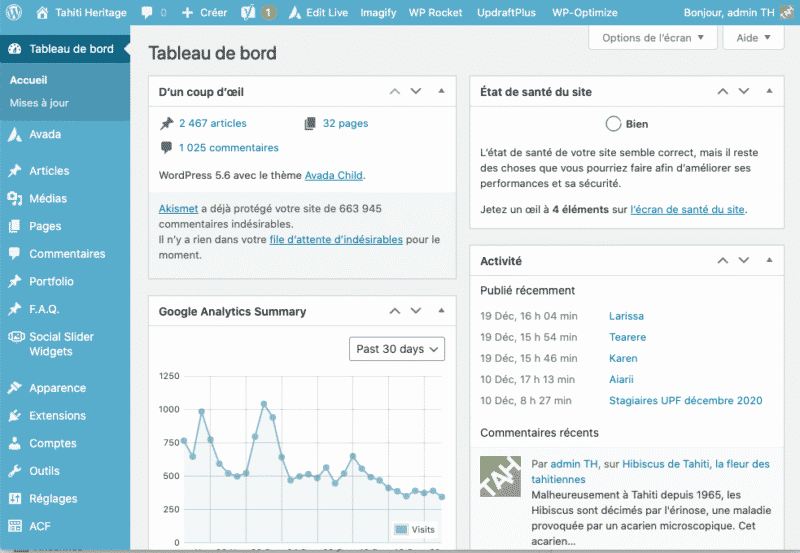Click the WordPress logo icon in admin bar
This screenshot has width=800, height=553.
[14, 12]
